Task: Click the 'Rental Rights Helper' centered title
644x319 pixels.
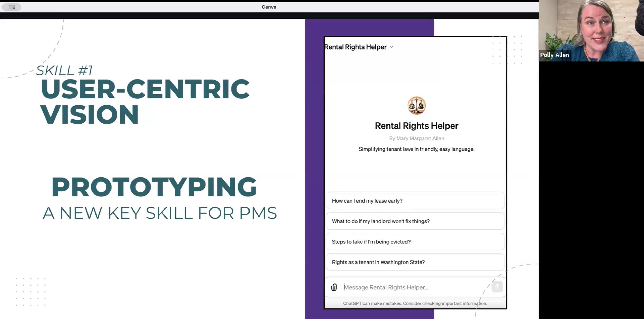Action: [x=416, y=126]
